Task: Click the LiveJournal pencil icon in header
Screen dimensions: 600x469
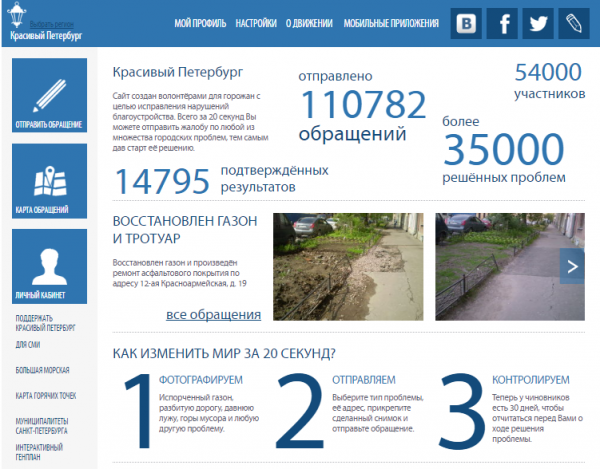Action: click(x=574, y=24)
